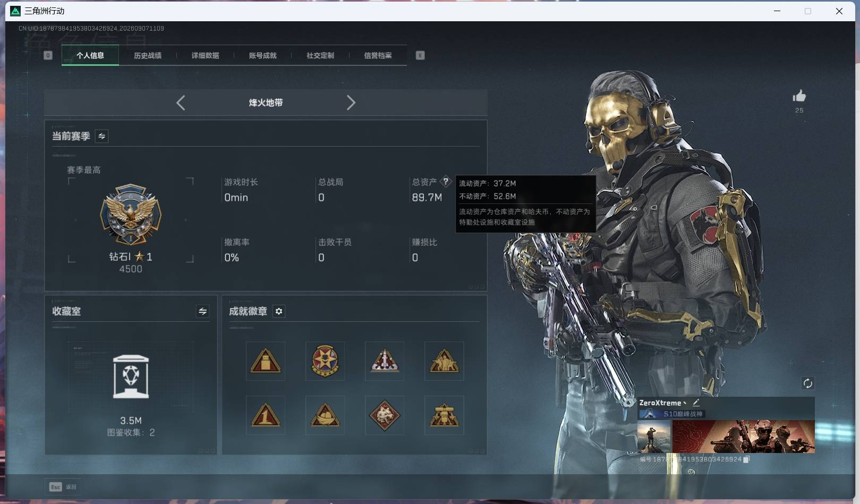Select the winged trophy badge
The width and height of the screenshot is (860, 504).
coord(444,415)
